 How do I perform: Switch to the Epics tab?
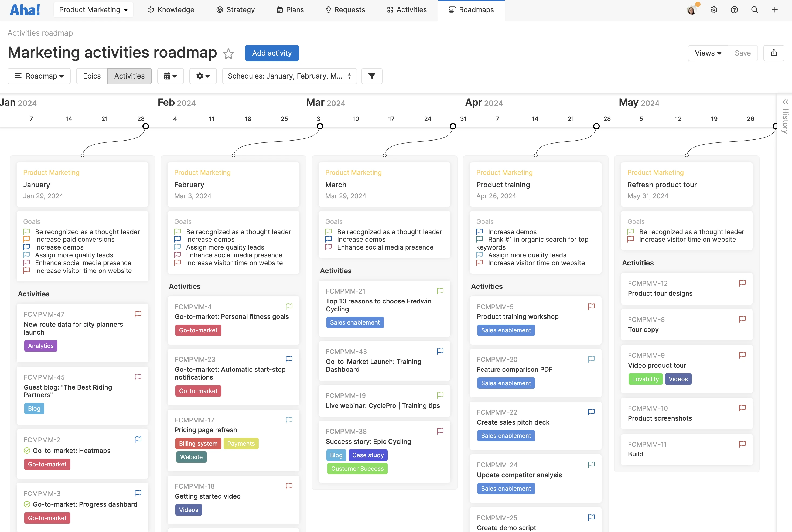pyautogui.click(x=91, y=76)
